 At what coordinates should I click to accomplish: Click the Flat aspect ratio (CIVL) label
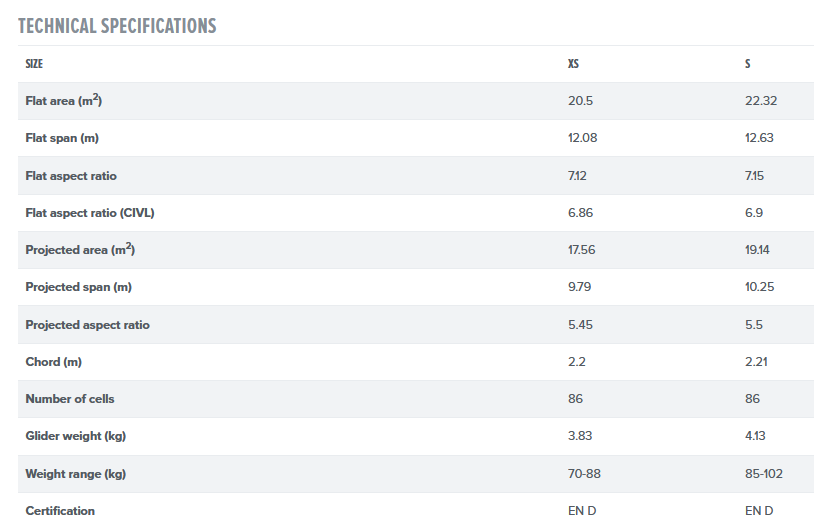tap(90, 213)
